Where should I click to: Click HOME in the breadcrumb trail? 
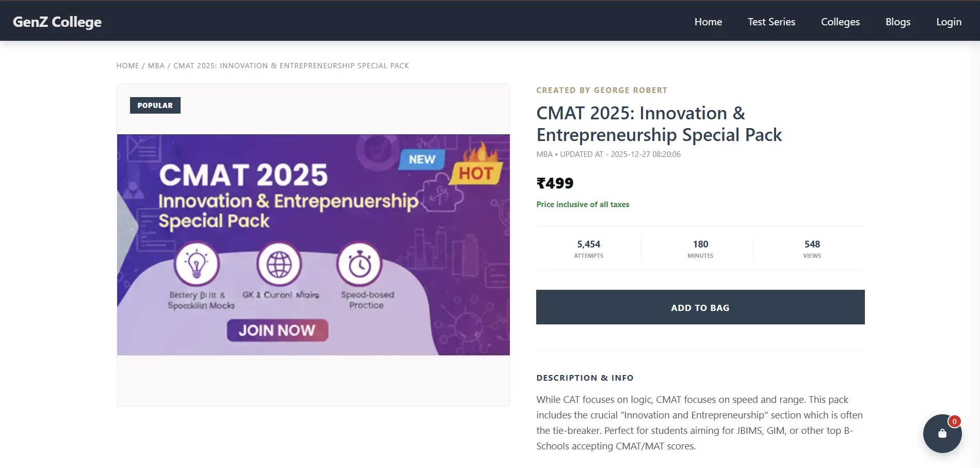point(127,66)
